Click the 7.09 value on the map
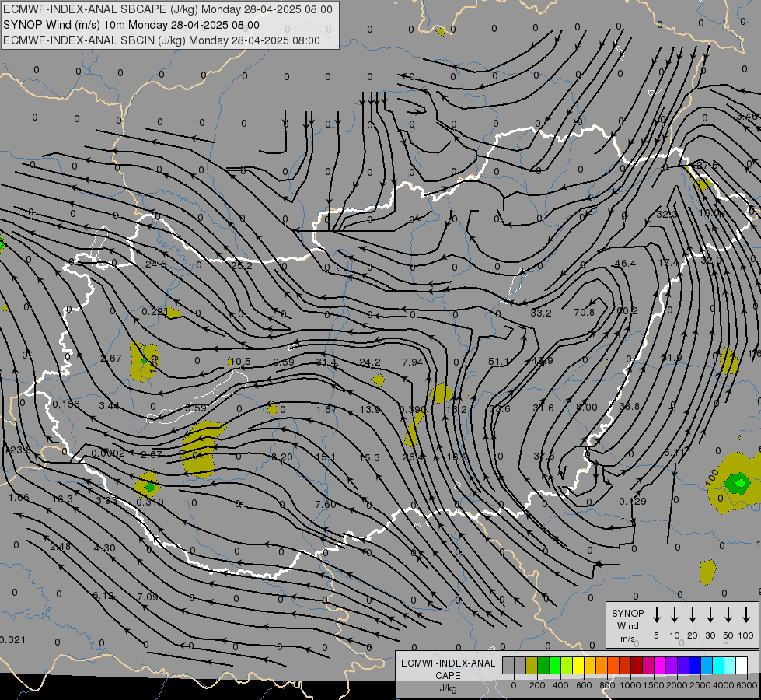Image resolution: width=761 pixels, height=700 pixels. click(148, 597)
